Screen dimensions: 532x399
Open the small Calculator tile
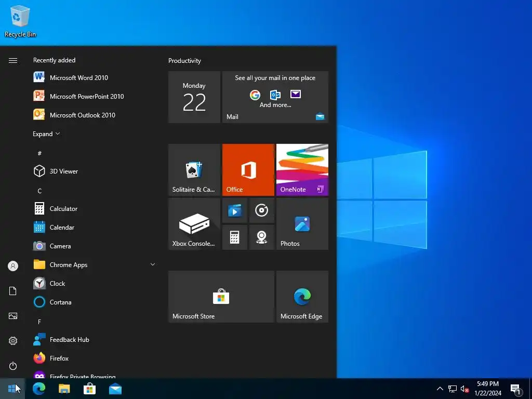point(235,237)
